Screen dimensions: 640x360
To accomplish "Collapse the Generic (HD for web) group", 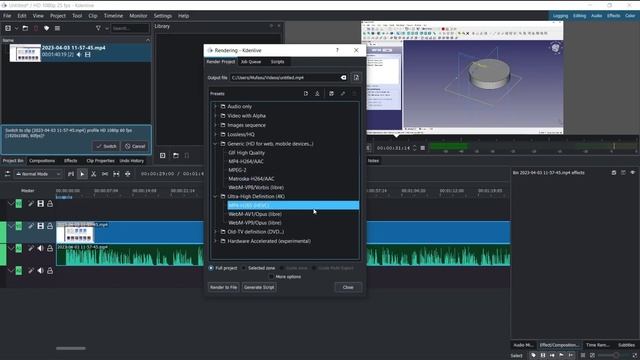I will (216, 144).
